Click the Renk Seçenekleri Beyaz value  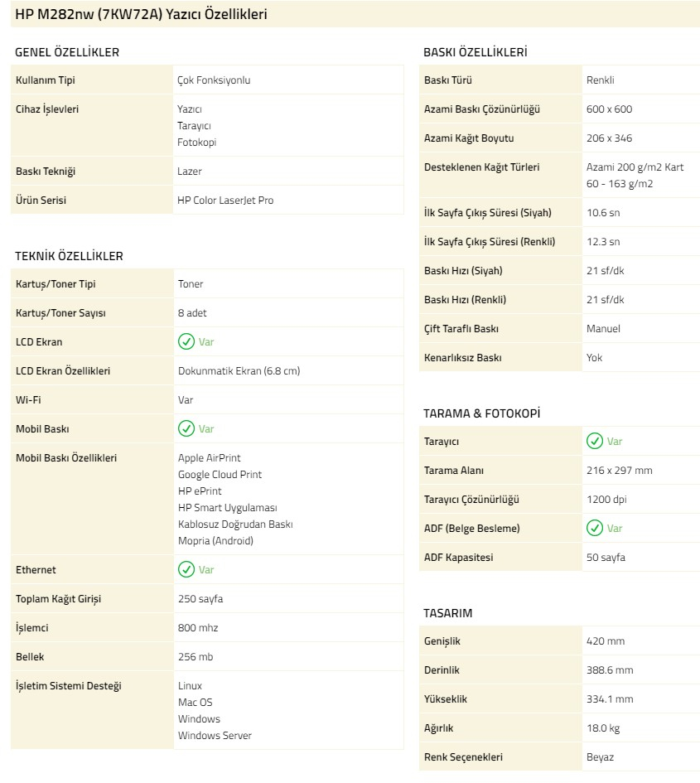pos(600,756)
